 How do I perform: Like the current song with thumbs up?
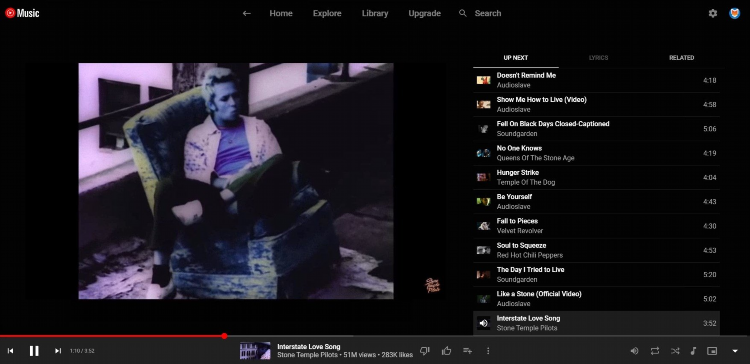(447, 351)
